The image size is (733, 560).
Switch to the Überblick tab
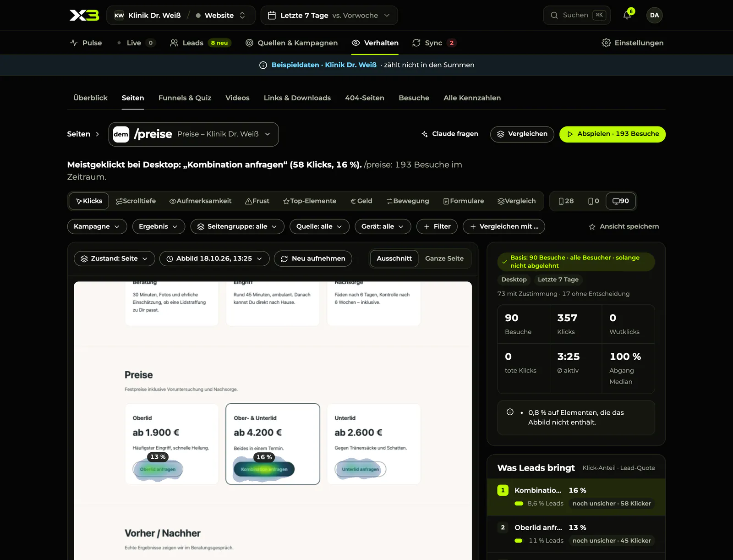point(90,98)
